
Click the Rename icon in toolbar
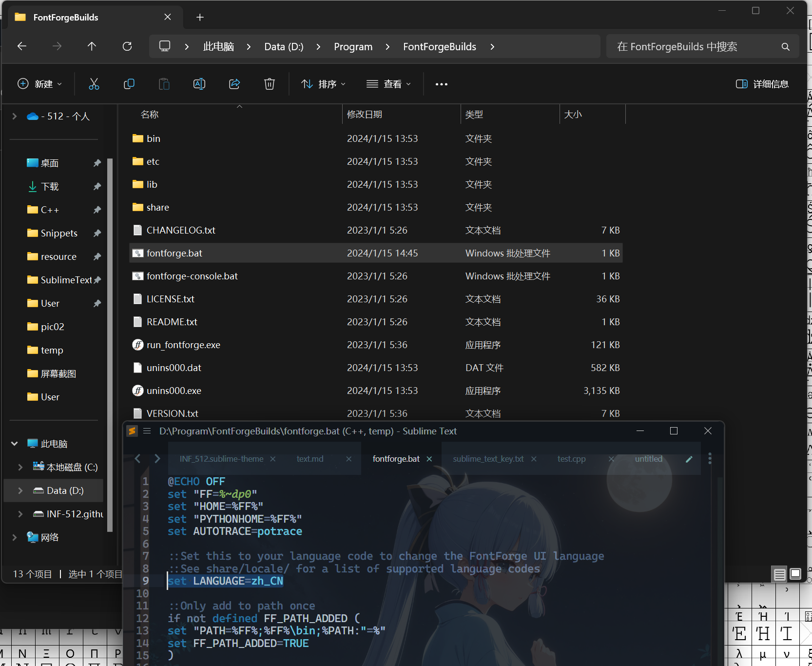pyautogui.click(x=199, y=84)
